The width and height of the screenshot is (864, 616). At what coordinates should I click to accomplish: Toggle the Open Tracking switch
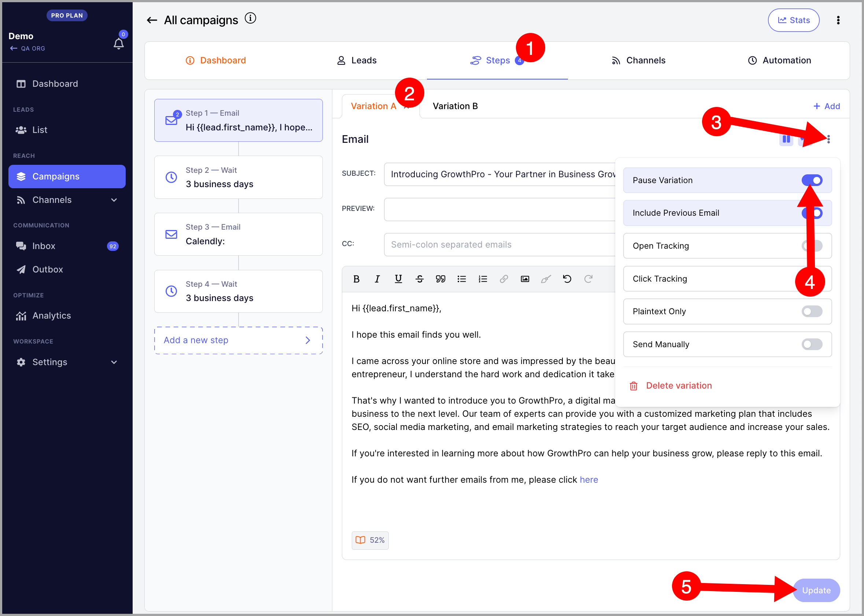click(812, 246)
